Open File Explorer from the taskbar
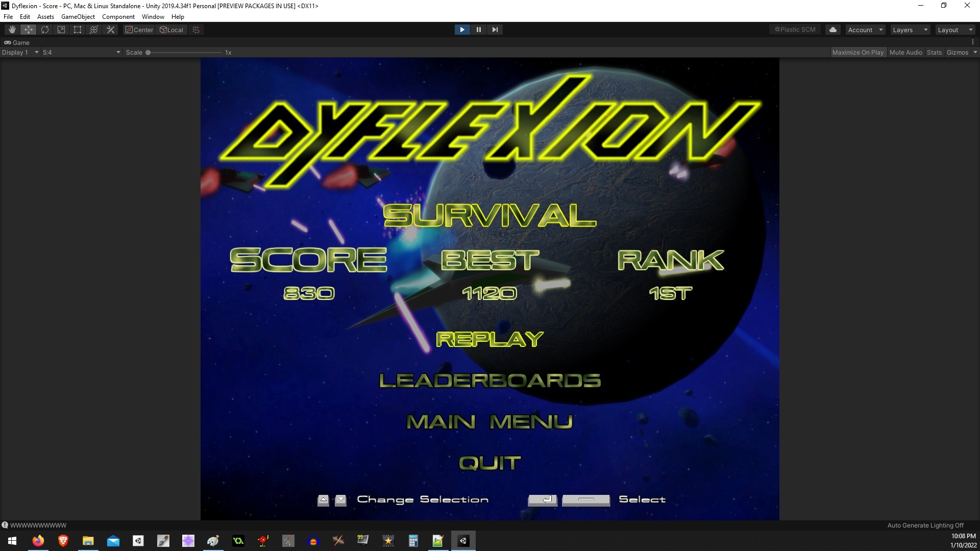The width and height of the screenshot is (980, 551). tap(88, 541)
